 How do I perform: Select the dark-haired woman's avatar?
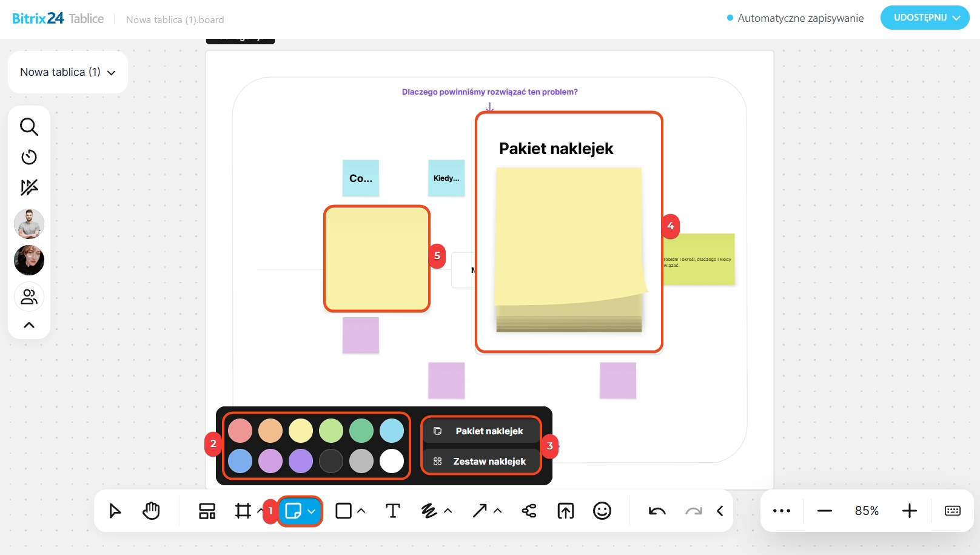29,260
